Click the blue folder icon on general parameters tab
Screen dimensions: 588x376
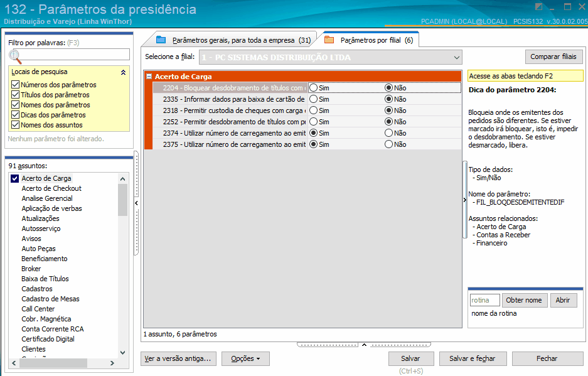(161, 40)
